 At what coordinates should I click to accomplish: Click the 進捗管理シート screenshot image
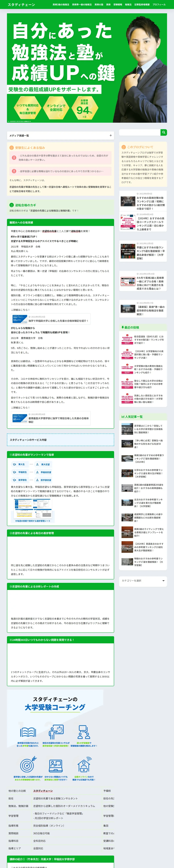click(x=33, y=511)
